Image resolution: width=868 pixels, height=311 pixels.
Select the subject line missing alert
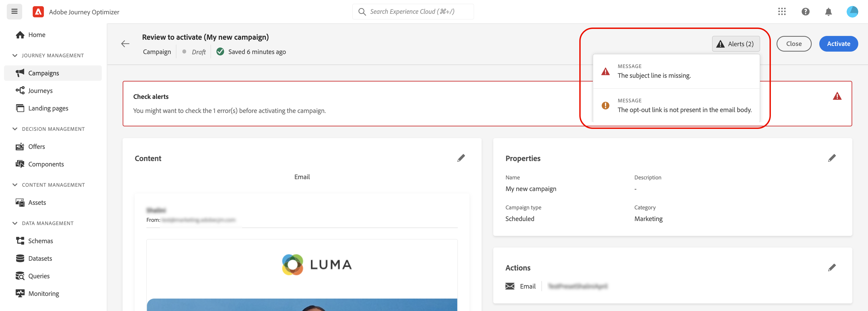(x=654, y=72)
